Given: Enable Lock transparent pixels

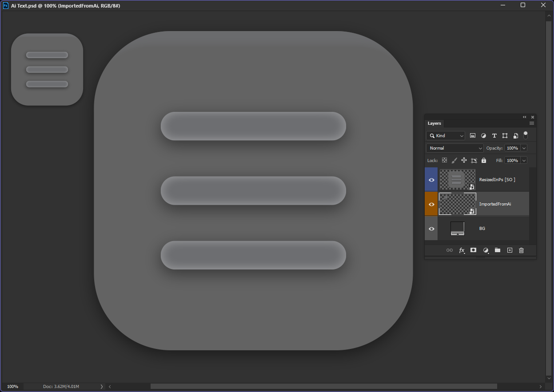Looking at the screenshot, I should 444,160.
